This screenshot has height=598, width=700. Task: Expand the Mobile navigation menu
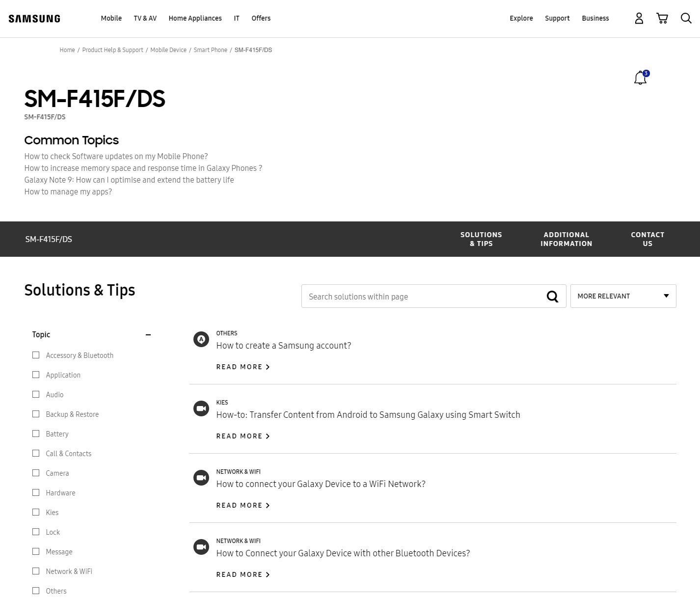click(111, 18)
